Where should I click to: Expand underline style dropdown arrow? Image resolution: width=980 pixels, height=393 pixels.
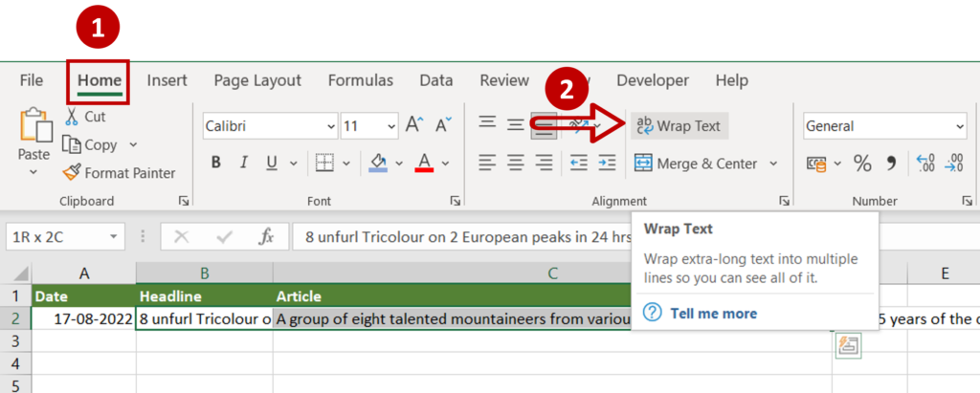[293, 164]
